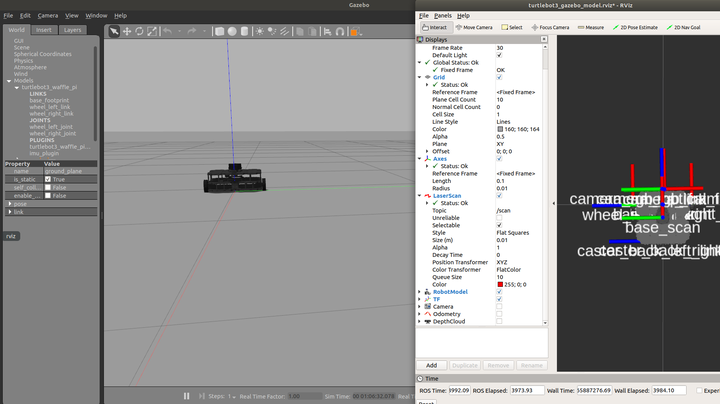Select the translate mode tool in Gazebo
Image resolution: width=720 pixels, height=404 pixels.
coord(126,32)
